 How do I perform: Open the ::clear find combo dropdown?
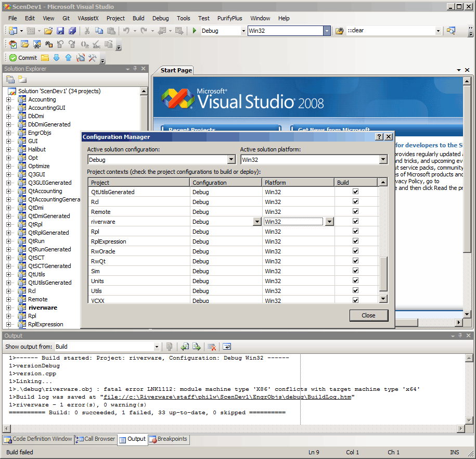coord(438,31)
